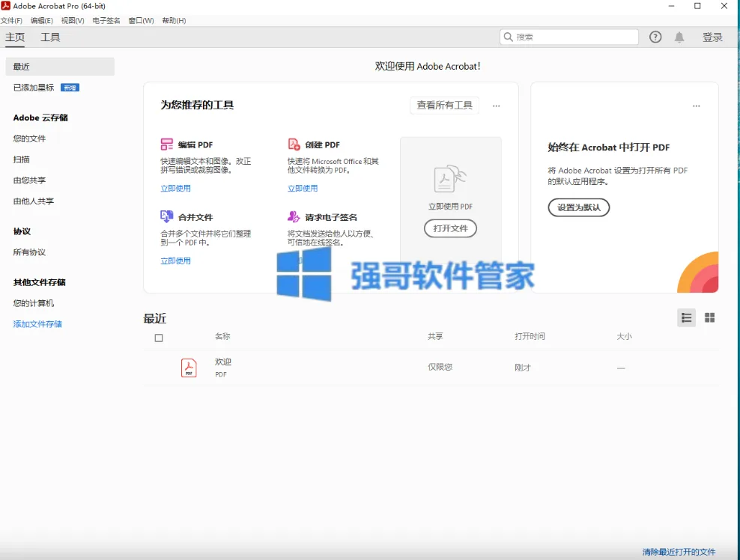Tick the select-all checkbox in recent list

[159, 338]
